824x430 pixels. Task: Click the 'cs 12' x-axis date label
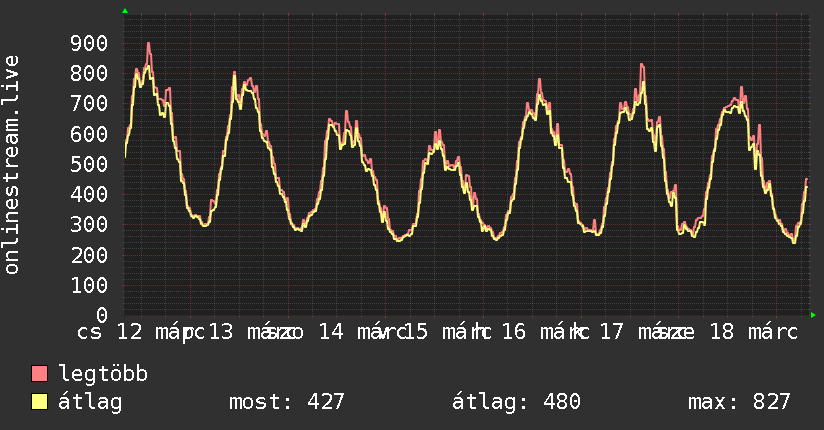coord(110,332)
